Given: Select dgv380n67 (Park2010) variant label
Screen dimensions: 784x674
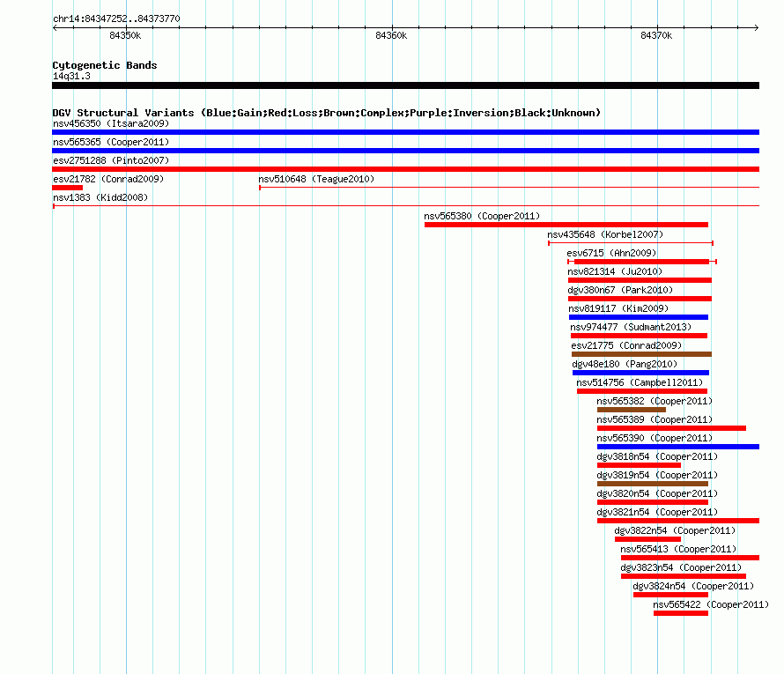Looking at the screenshot, I should 620,290.
